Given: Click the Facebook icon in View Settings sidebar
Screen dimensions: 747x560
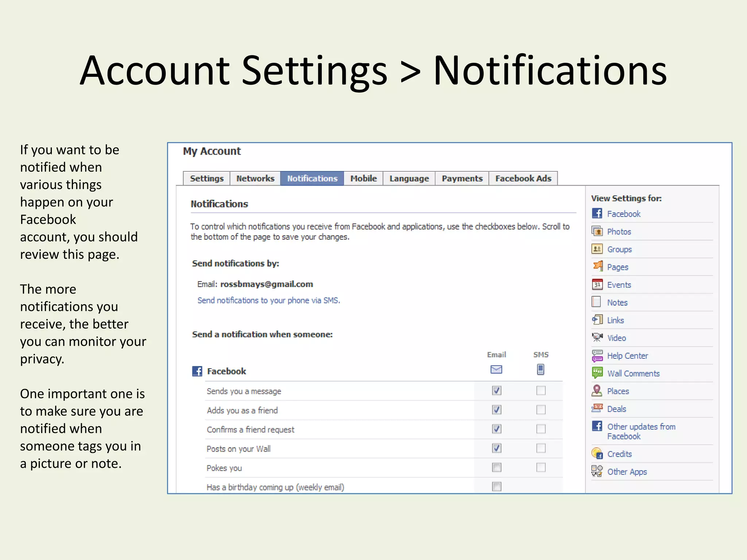Looking at the screenshot, I should [x=597, y=213].
